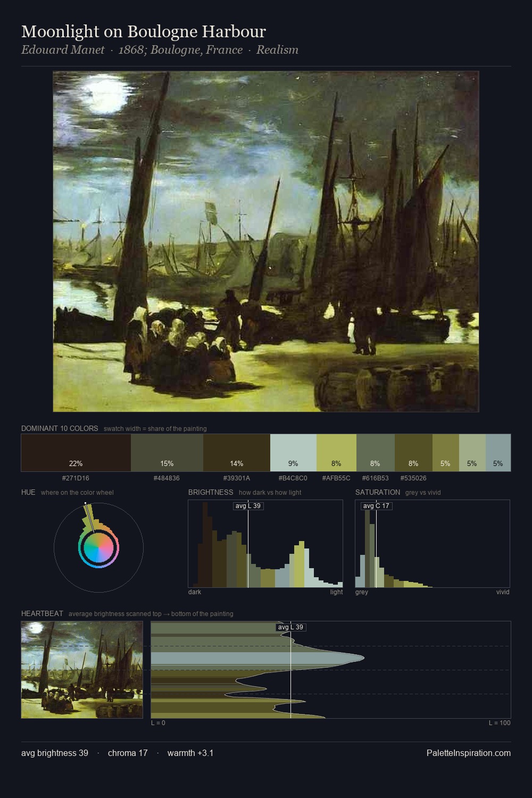Image resolution: width=532 pixels, height=798 pixels.
Task: Click the 9% pale blue-grey swatch
Action: pos(293,453)
